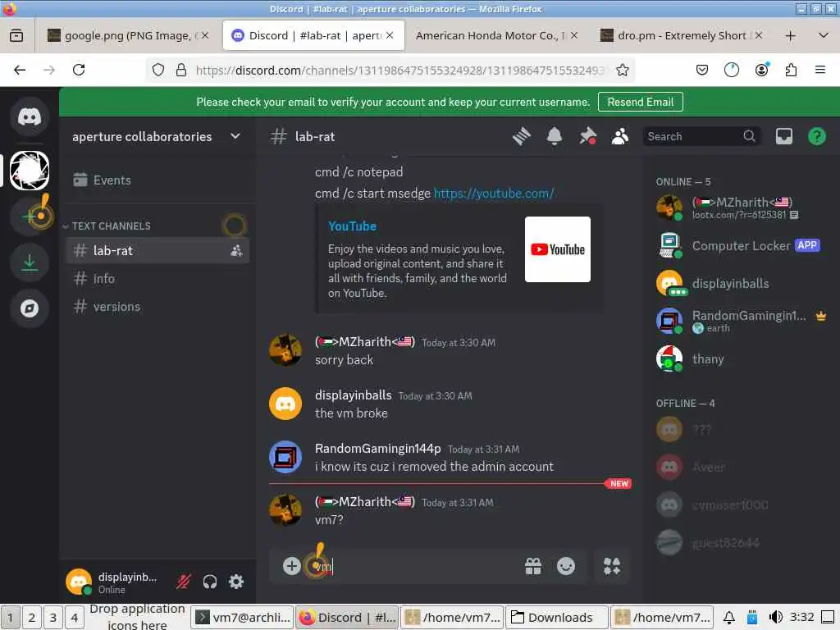Open the Discord inbox icon
The image size is (840, 630).
783,137
